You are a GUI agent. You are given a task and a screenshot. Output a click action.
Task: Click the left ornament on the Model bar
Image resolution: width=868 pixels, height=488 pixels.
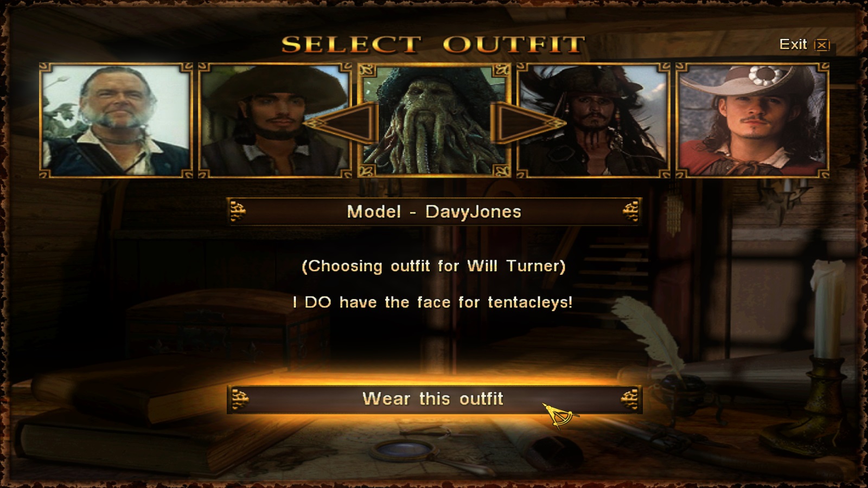(x=238, y=211)
